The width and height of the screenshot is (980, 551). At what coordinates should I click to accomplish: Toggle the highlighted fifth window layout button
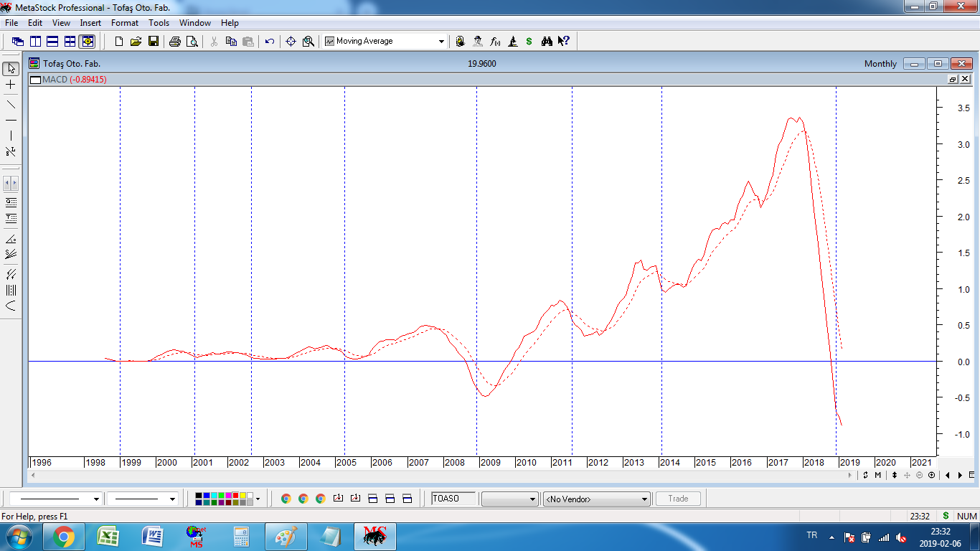[87, 42]
